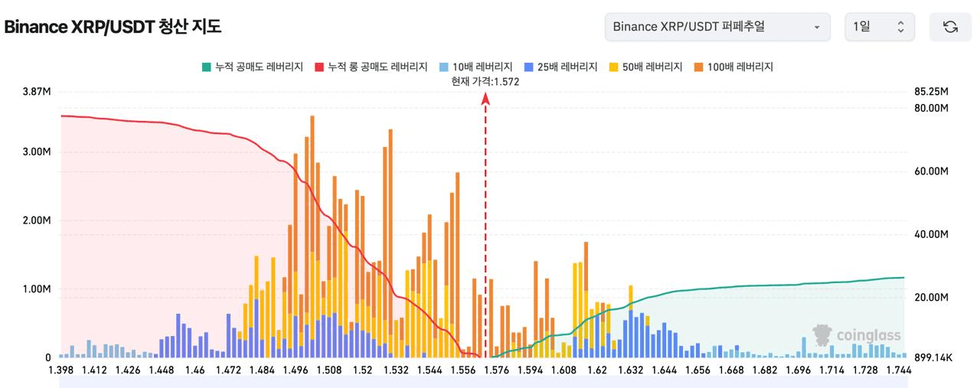Click the 1.656 price axis label
This screenshot has height=388, width=980.
pos(697,370)
